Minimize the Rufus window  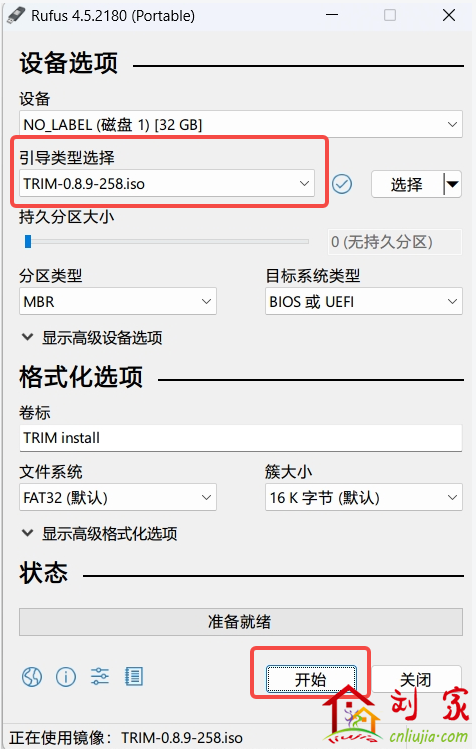(332, 15)
